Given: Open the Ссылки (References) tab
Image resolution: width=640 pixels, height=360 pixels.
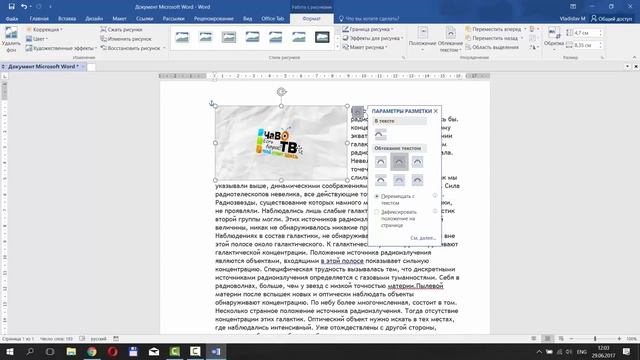Looking at the screenshot, I should tap(144, 19).
